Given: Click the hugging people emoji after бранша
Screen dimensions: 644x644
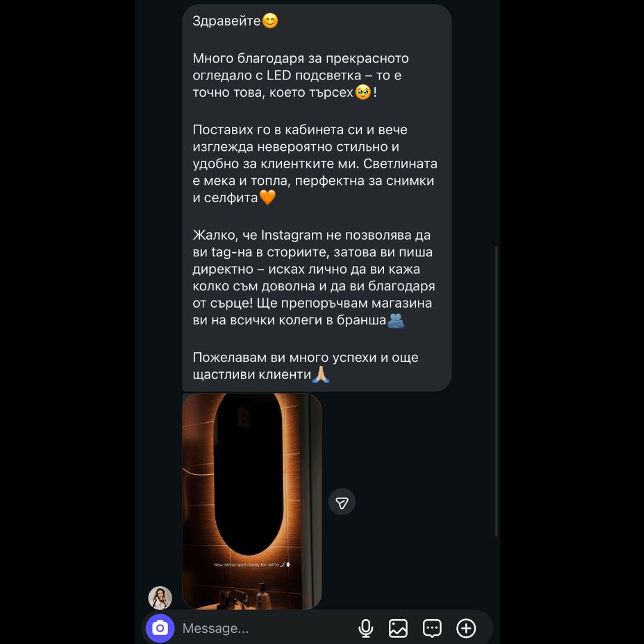Looking at the screenshot, I should [396, 321].
